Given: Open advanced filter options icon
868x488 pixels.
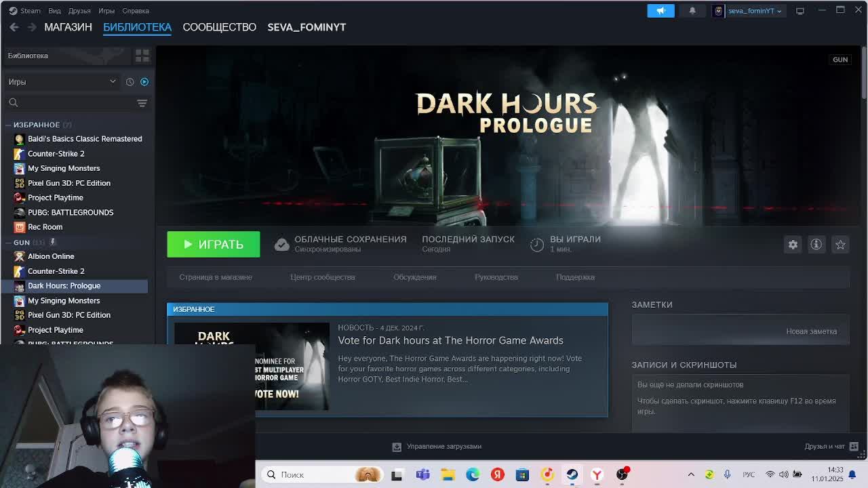Looking at the screenshot, I should coord(142,103).
